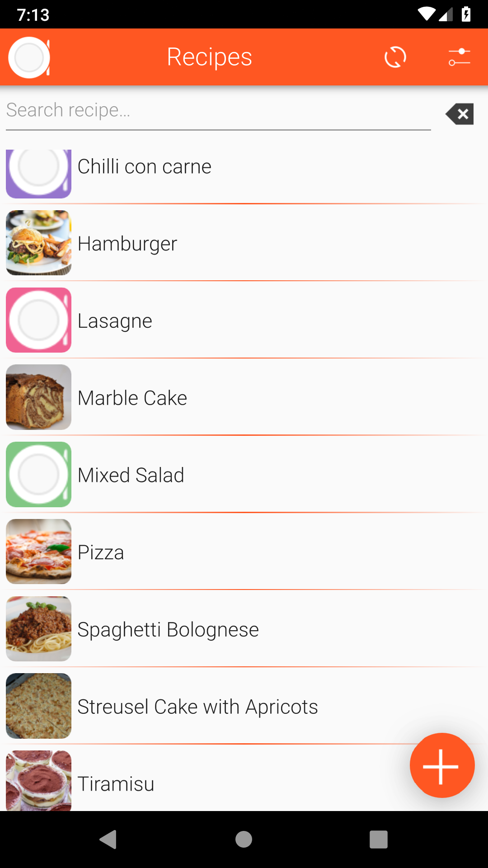Tap the orange add recipe button
The height and width of the screenshot is (868, 488).
pos(442,765)
